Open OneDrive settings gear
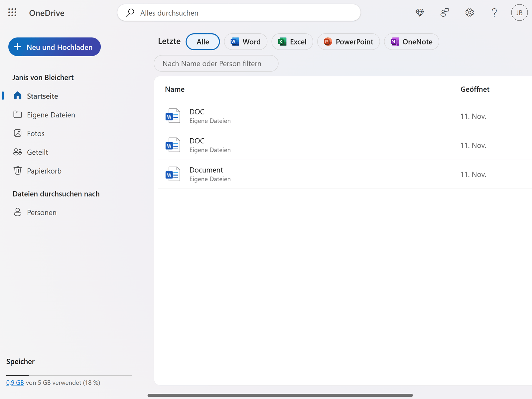 pyautogui.click(x=469, y=13)
